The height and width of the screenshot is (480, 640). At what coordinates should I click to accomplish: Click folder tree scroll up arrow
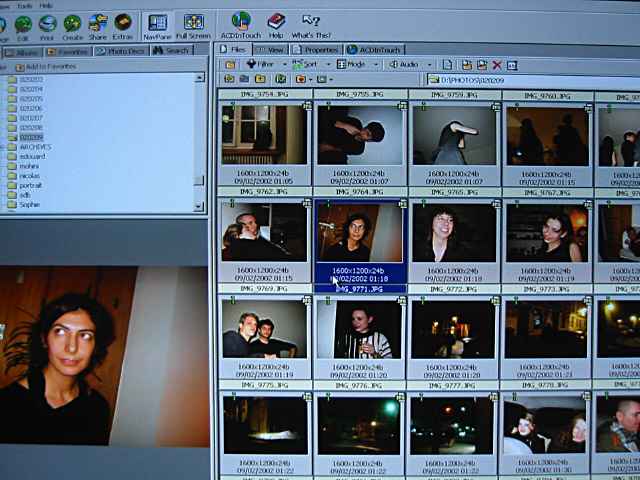(x=199, y=77)
